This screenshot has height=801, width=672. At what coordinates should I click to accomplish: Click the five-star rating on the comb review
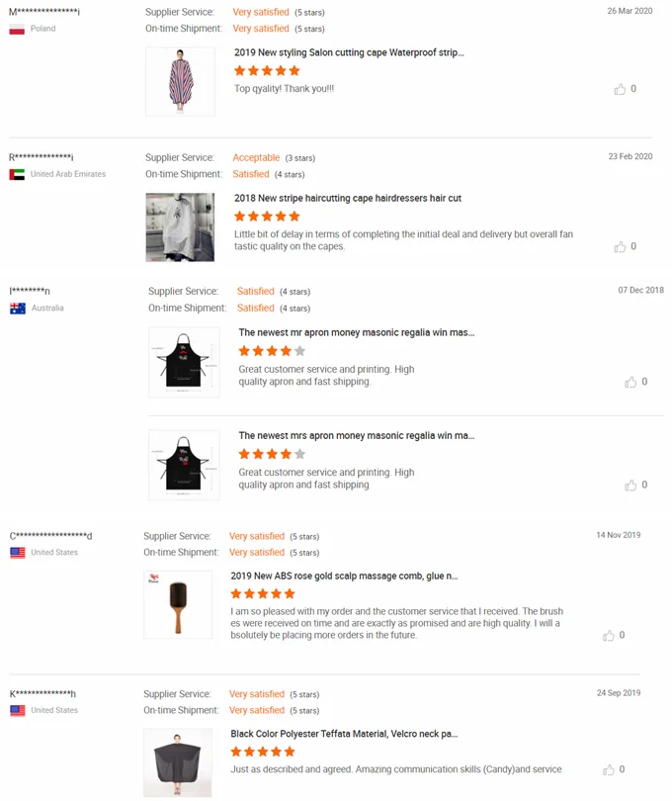(x=263, y=594)
